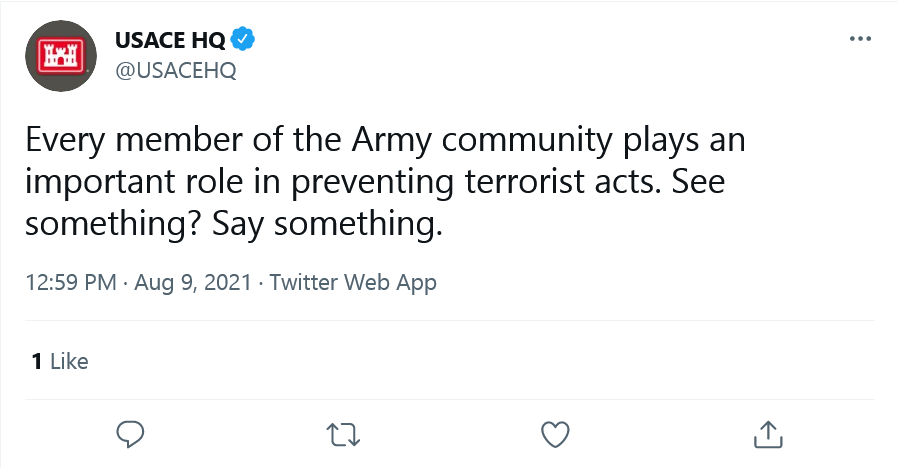View who liked via 1 Like

[60, 361]
